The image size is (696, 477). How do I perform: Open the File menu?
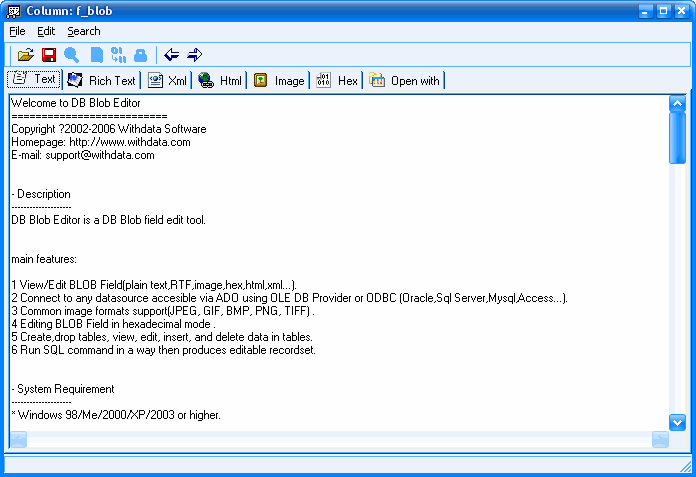(x=17, y=32)
